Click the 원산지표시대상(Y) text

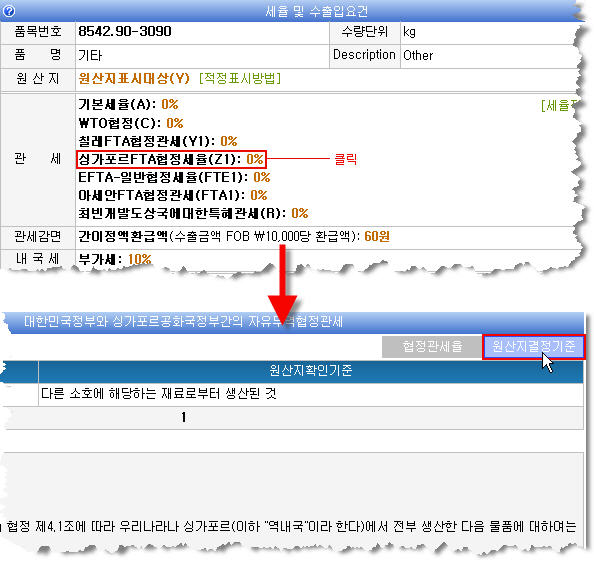click(x=134, y=78)
